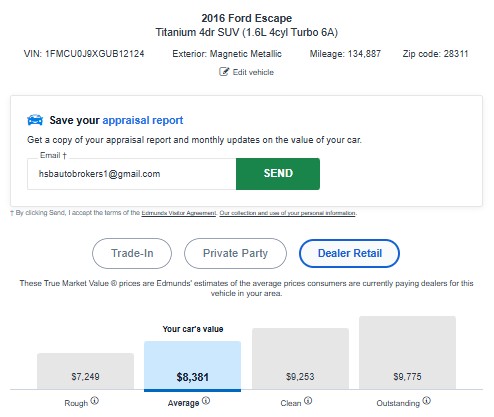This screenshot has width=494, height=417.
Task: Click the Average condition label
Action: (183, 403)
